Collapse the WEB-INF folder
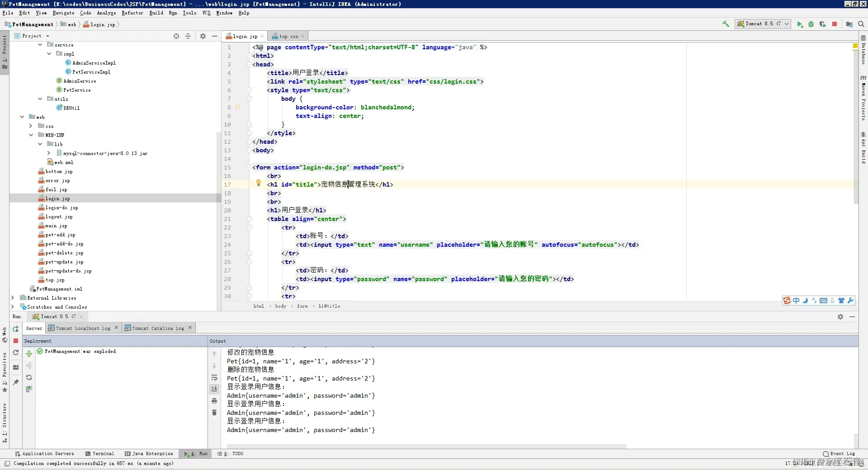868x470 pixels. click(31, 135)
